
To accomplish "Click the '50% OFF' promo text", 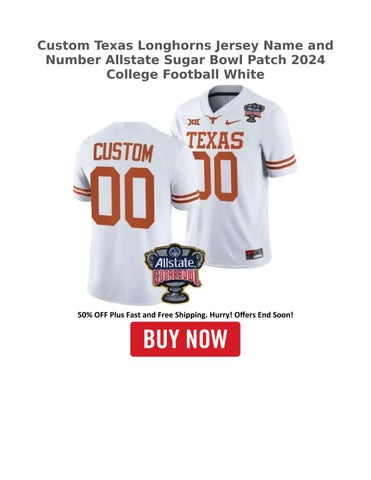I will [89, 314].
